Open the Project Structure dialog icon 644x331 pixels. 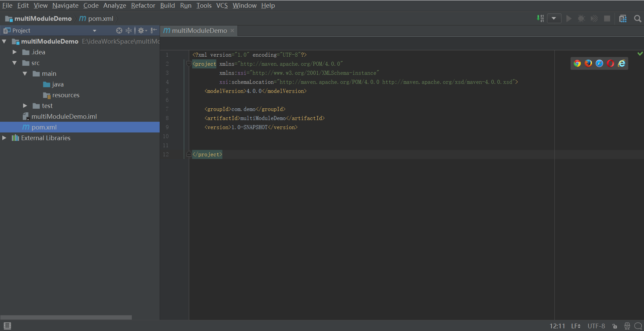pyautogui.click(x=623, y=18)
